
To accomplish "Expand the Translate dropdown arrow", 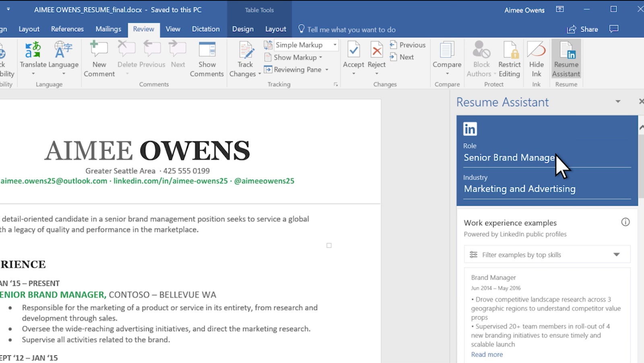I will 33,74.
